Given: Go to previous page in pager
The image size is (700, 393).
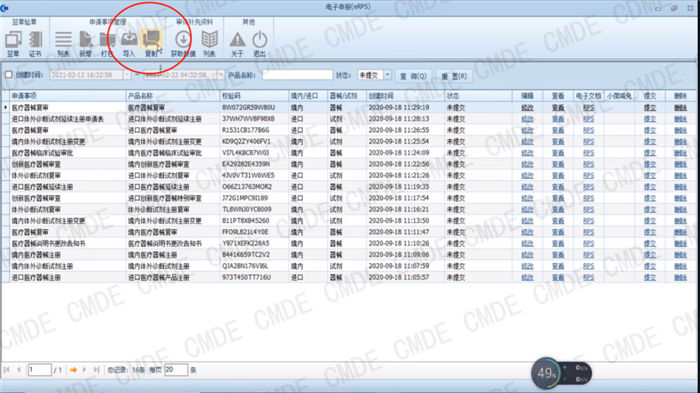Looking at the screenshot, I should pos(19,370).
